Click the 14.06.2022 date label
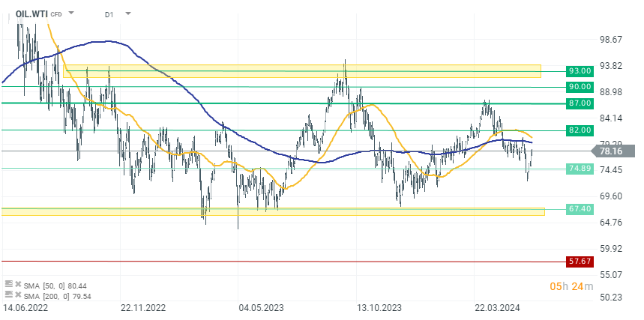Image resolution: width=644 pixels, height=320 pixels. [25, 308]
